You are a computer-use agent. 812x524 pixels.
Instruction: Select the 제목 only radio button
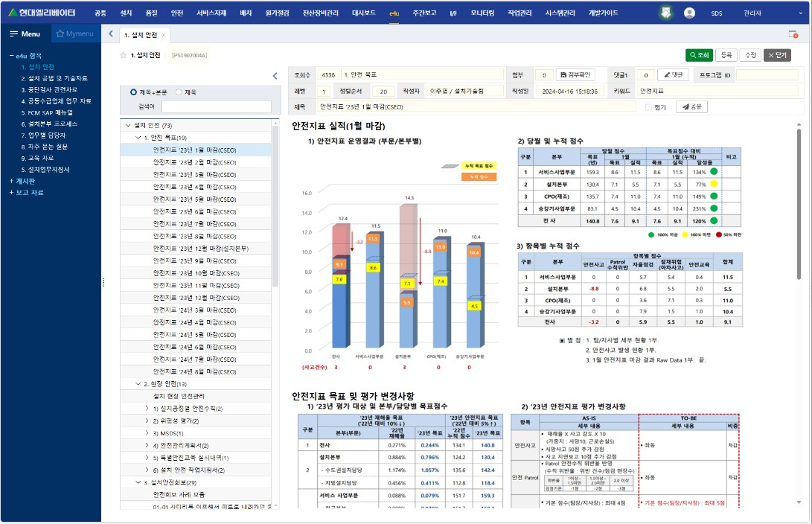pyautogui.click(x=178, y=92)
